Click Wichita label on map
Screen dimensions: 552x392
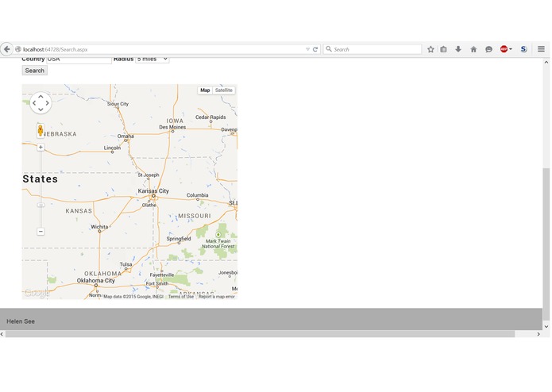click(x=99, y=227)
